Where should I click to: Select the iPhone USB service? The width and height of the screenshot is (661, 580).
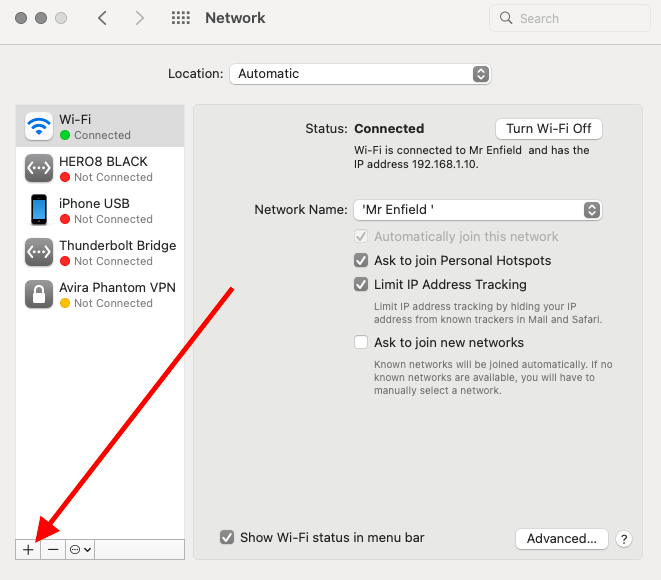100,210
